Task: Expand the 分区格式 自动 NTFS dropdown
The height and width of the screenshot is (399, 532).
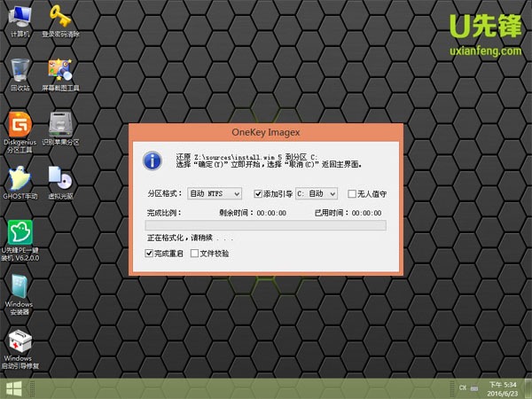Action: tap(215, 193)
